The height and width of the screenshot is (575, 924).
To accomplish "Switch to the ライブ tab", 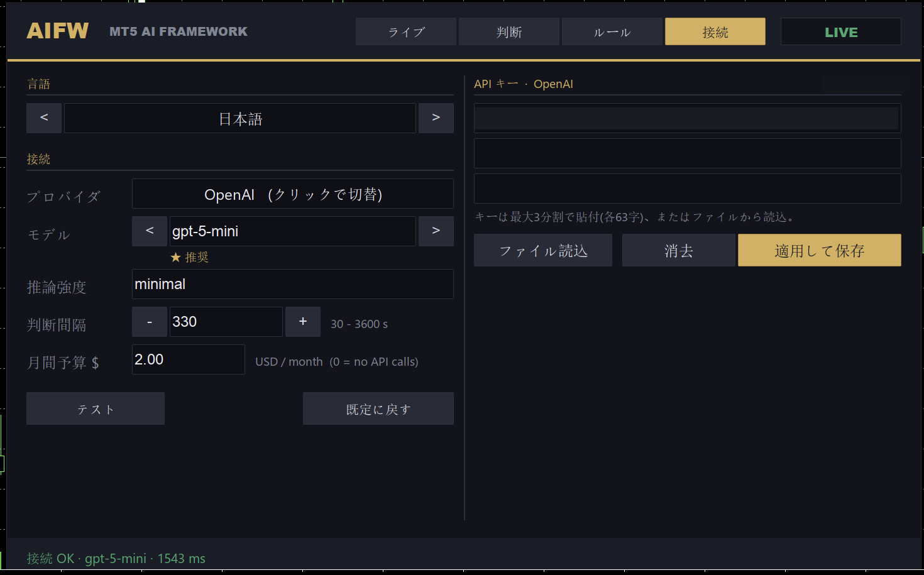I will coord(406,31).
